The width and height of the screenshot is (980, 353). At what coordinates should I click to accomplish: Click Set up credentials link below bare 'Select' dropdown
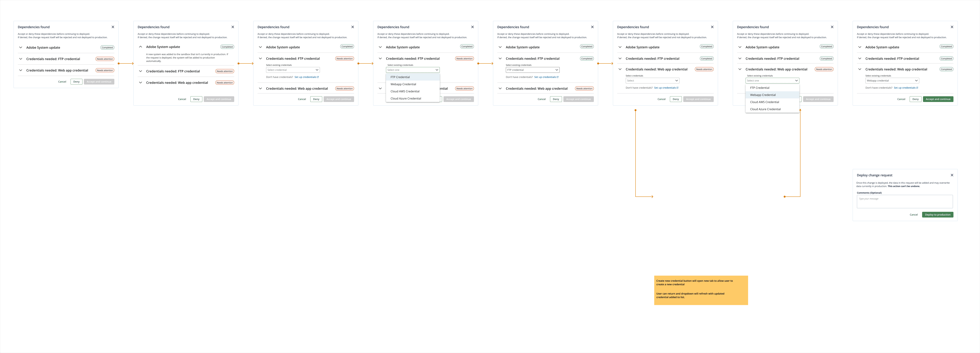tap(666, 88)
